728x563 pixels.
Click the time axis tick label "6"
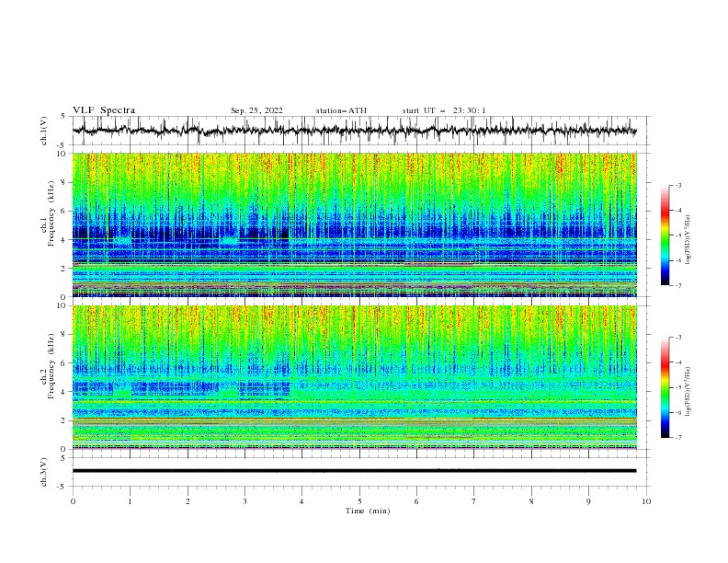tap(417, 501)
